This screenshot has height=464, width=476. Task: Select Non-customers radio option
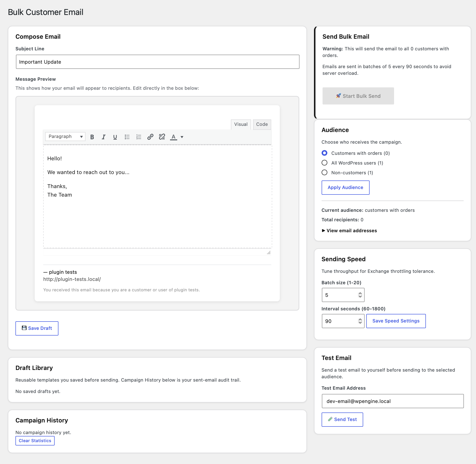tap(324, 173)
